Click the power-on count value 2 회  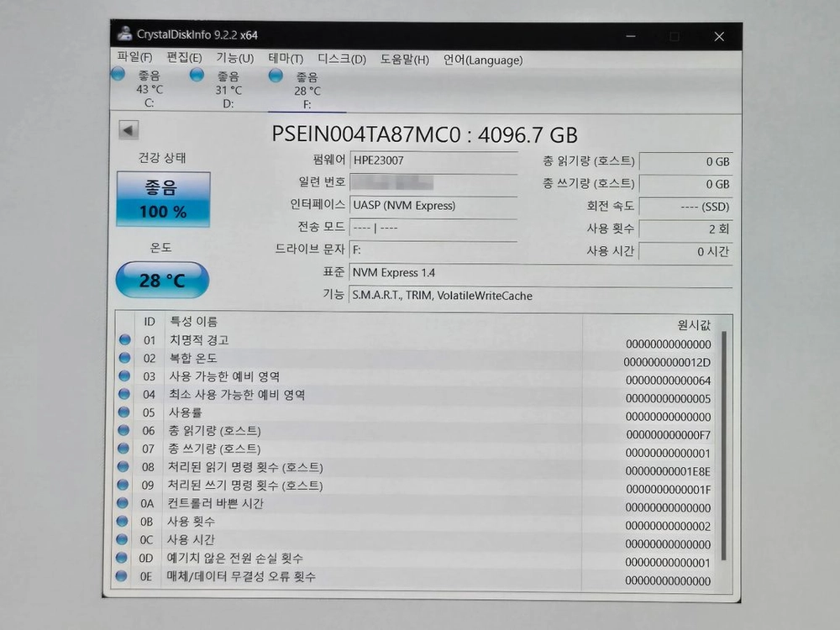click(685, 228)
